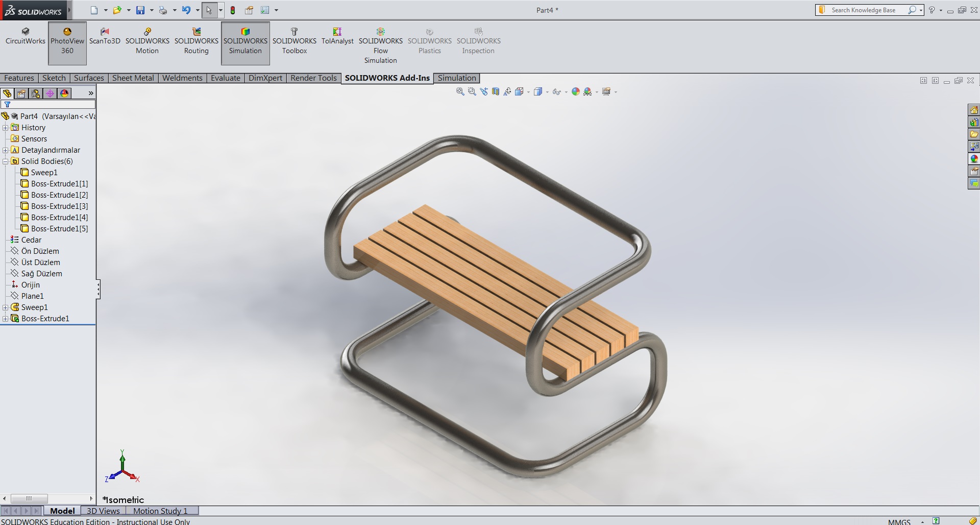Viewport: 980px width, 525px height.
Task: Open the PropertyManager tab
Action: tap(21, 93)
